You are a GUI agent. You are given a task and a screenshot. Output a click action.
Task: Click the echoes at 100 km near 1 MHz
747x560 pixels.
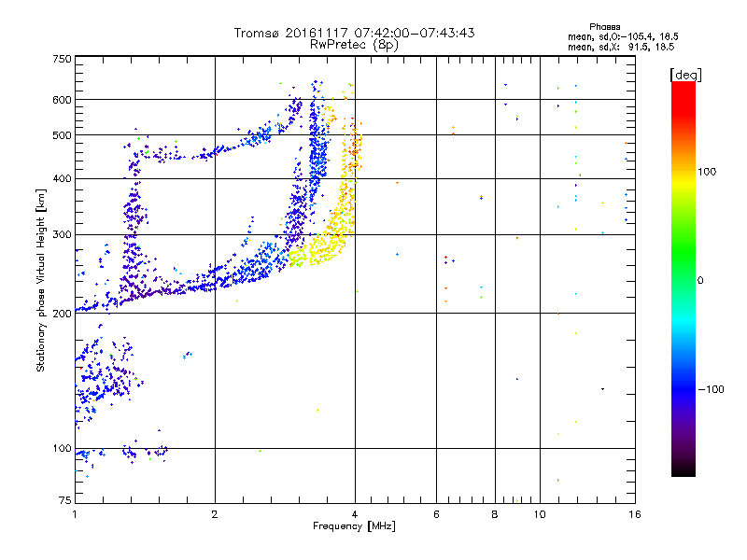coord(88,454)
